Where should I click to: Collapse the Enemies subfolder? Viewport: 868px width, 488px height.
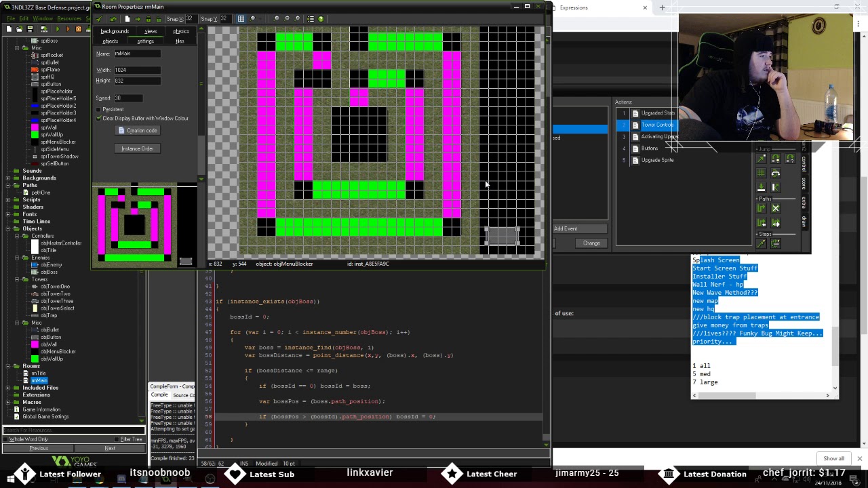pyautogui.click(x=16, y=258)
